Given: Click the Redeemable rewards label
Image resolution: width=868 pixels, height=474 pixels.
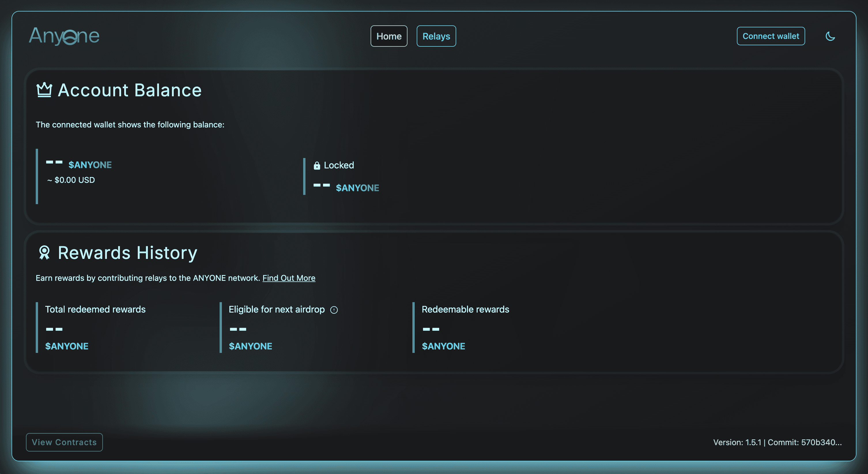Looking at the screenshot, I should [x=465, y=309].
